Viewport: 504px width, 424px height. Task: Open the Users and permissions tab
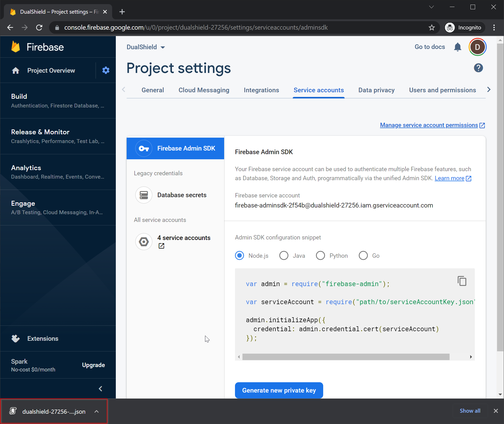(x=442, y=90)
